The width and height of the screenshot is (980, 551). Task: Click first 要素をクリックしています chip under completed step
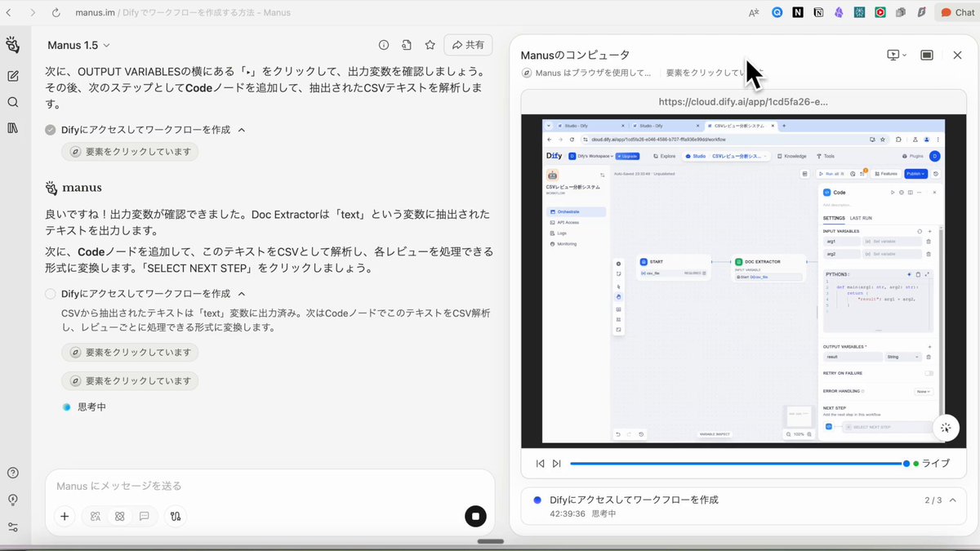click(130, 152)
